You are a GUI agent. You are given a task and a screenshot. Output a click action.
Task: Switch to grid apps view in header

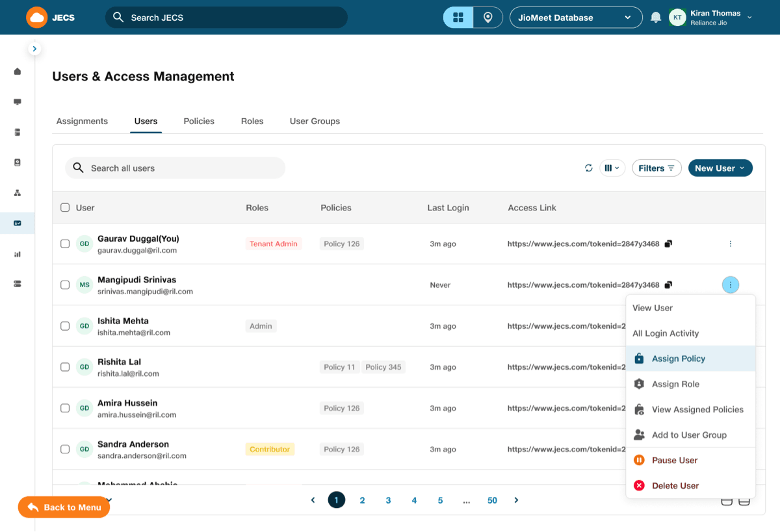point(458,18)
